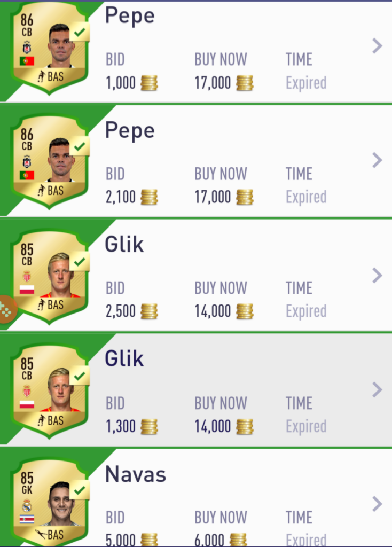Open the Navas listing using its right arrow
The width and height of the screenshot is (392, 547).
[377, 504]
